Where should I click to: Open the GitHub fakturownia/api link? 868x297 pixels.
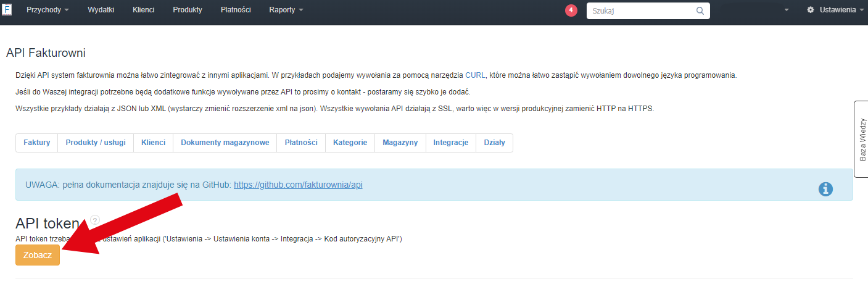pyautogui.click(x=298, y=185)
